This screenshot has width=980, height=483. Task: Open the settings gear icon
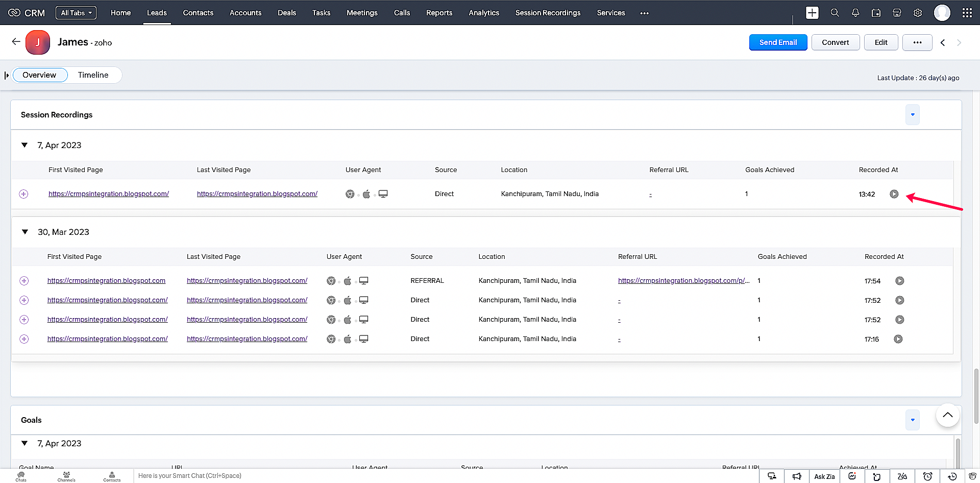(x=918, y=13)
